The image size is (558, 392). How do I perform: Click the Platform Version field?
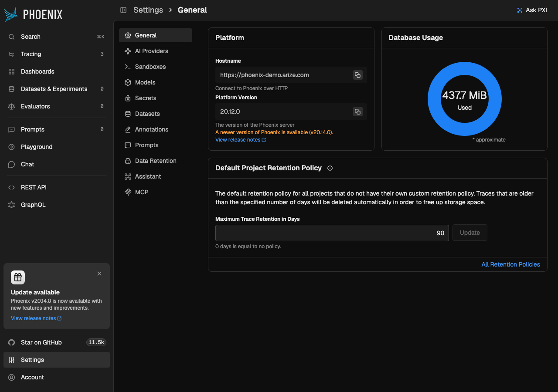point(291,112)
